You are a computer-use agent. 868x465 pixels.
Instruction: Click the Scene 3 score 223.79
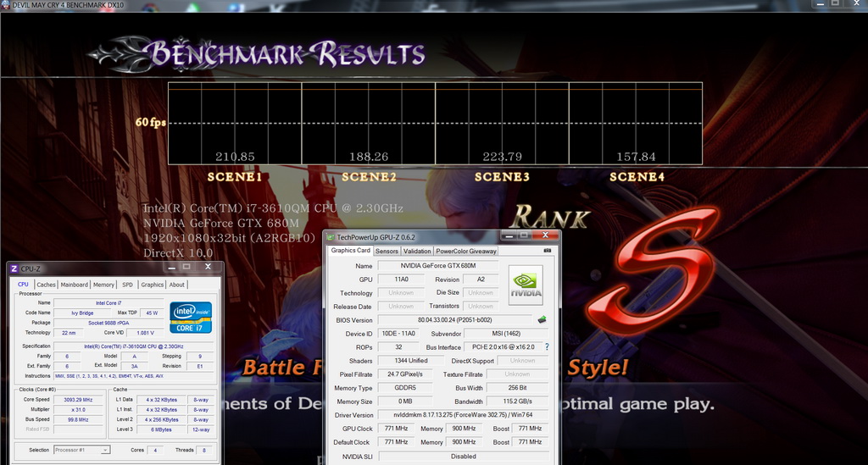pos(502,157)
